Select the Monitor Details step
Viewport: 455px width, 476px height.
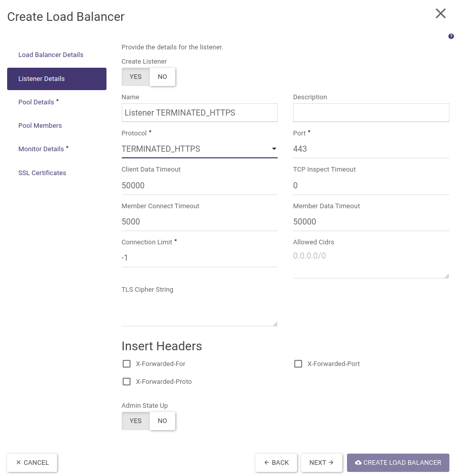click(x=41, y=149)
